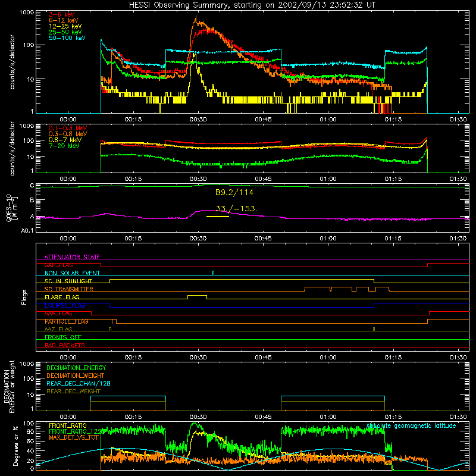Click the DECIMATION ENERGY or weight axis label
476x476 pixels.
[x=9, y=386]
